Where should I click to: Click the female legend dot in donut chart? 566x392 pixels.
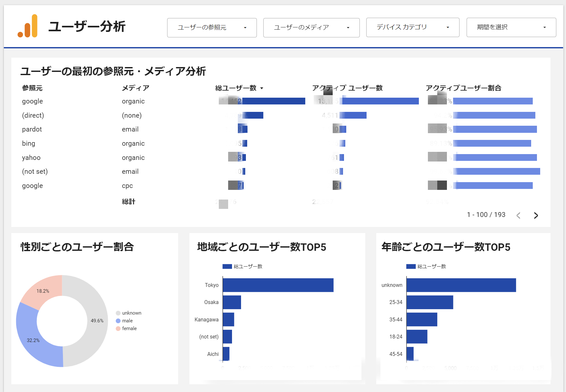coord(118,328)
